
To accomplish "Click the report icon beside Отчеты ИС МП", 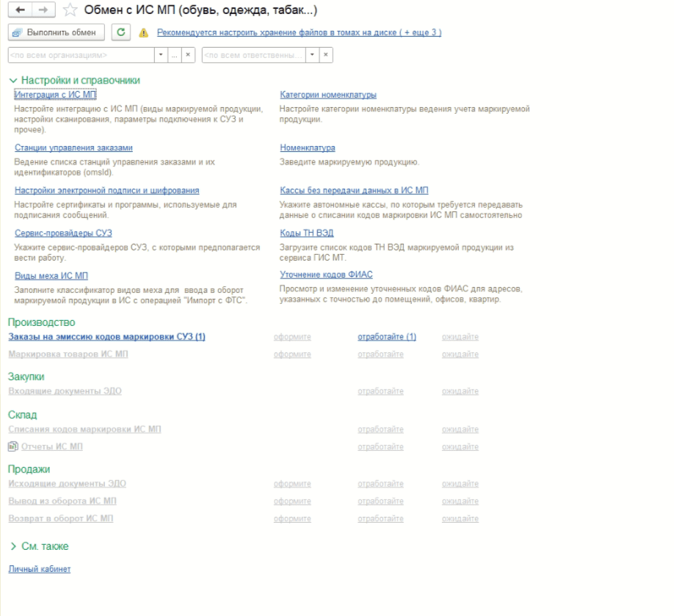I will point(12,446).
